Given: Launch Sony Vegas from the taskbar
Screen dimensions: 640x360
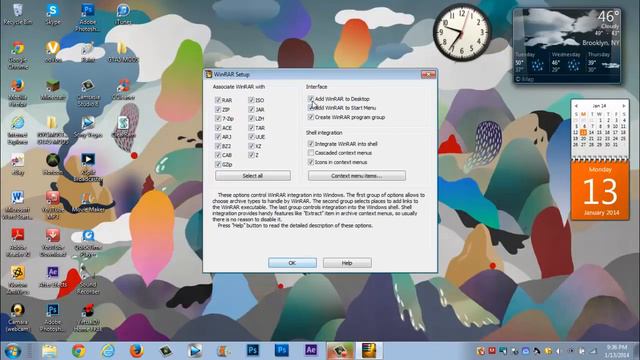Looking at the screenshot, I should 195,351.
